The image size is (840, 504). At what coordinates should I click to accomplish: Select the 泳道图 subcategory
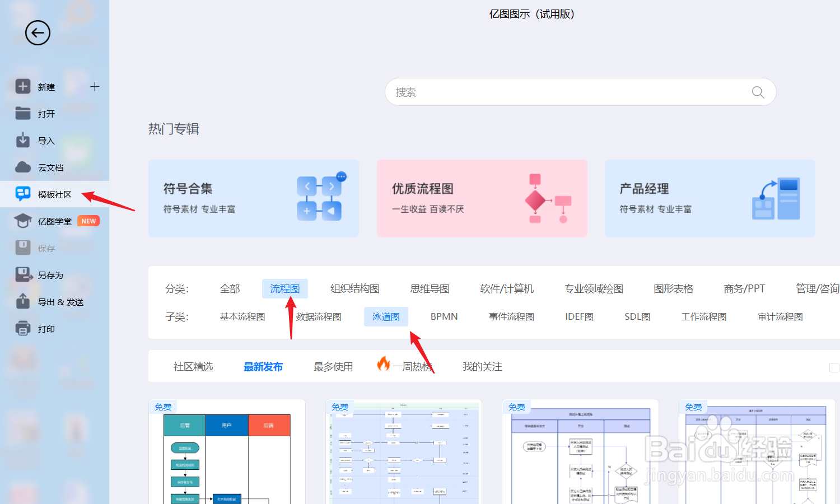tap(386, 316)
